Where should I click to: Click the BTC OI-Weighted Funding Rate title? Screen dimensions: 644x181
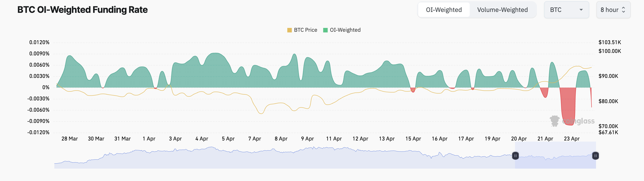tap(82, 10)
